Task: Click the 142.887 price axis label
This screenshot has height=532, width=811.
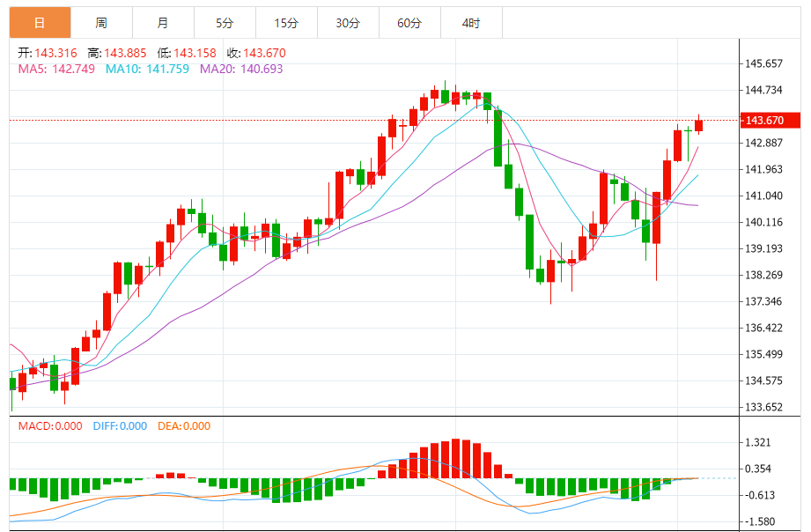Action: click(763, 143)
